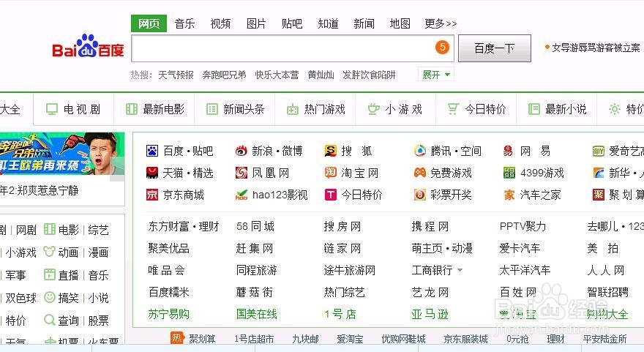Screen dimensions: 644x352
Task: Click the 淘宝网 Taobao icon
Action: [x=330, y=173]
